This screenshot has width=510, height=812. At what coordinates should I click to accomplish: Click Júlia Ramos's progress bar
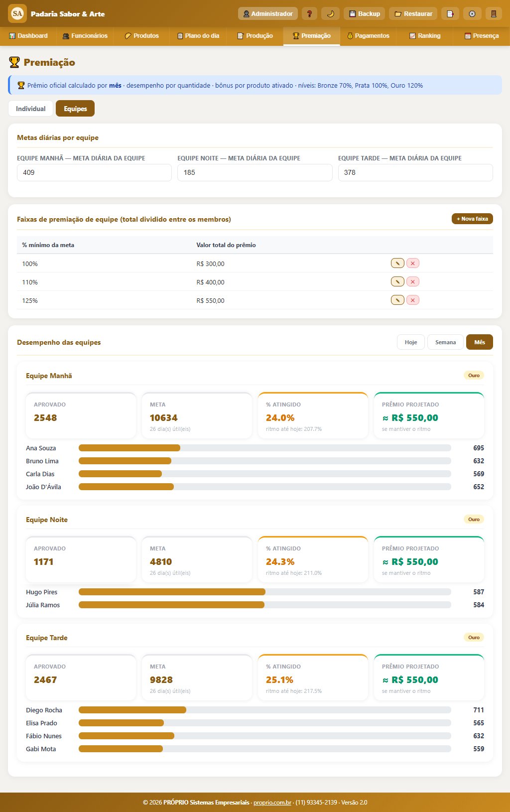pyautogui.click(x=265, y=605)
